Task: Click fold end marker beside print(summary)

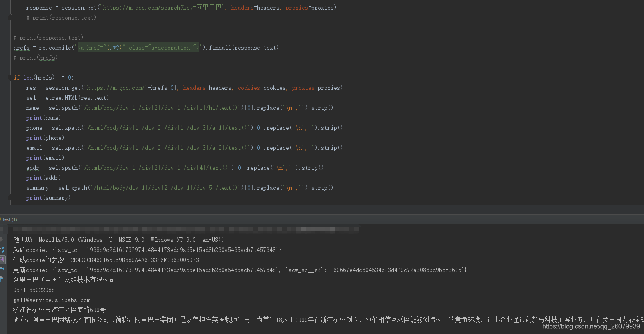Action: pos(11,198)
